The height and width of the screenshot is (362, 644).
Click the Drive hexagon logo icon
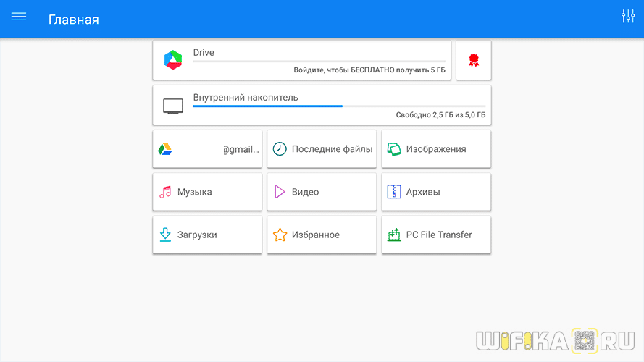173,60
